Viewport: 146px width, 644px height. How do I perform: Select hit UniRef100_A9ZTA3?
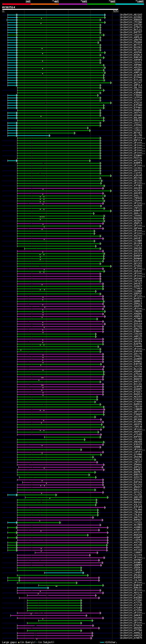click(x=131, y=236)
